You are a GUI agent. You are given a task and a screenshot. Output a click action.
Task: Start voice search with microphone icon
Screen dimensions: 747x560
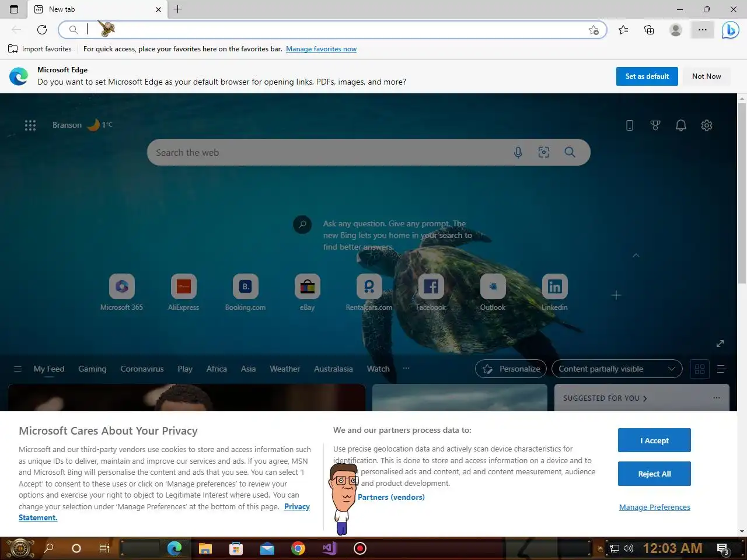[518, 152]
